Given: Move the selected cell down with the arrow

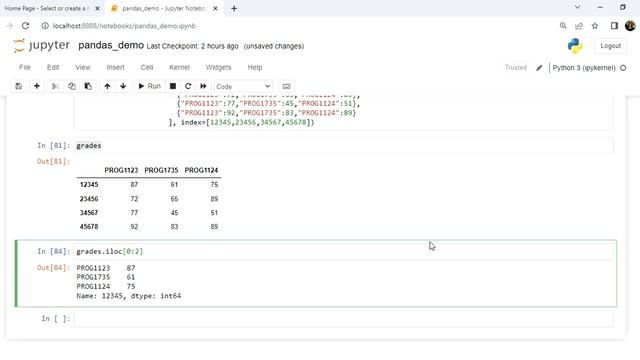Looking at the screenshot, I should click(123, 86).
